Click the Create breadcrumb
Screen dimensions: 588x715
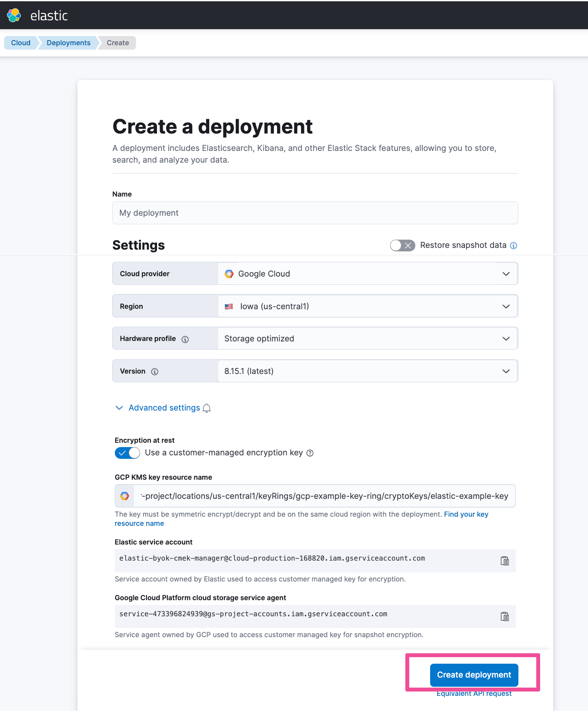(118, 43)
